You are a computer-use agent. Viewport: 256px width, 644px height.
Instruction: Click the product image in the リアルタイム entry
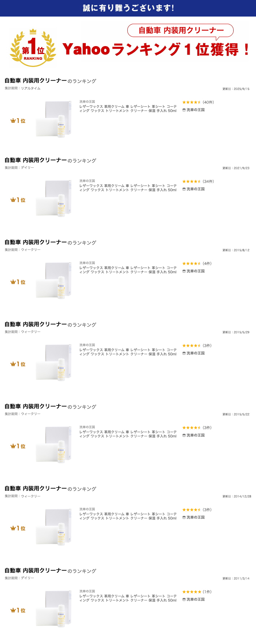pyautogui.click(x=54, y=119)
